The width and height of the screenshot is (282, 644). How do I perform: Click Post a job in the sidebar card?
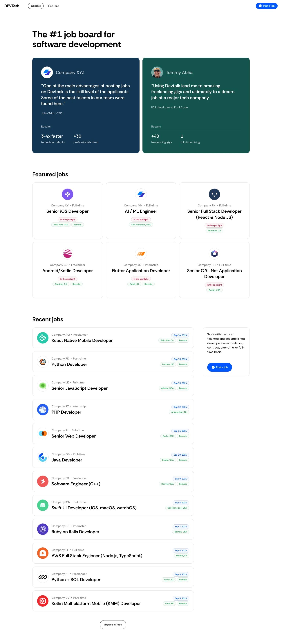coord(219,367)
